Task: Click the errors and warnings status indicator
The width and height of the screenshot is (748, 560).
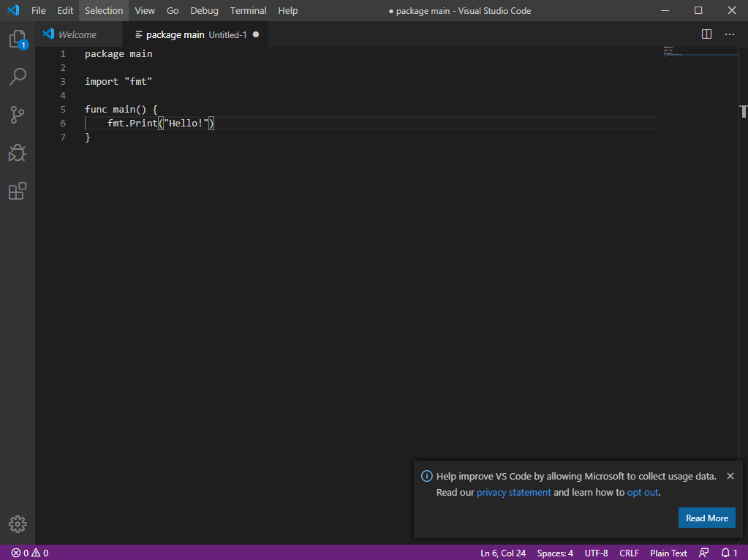Action: pyautogui.click(x=29, y=553)
